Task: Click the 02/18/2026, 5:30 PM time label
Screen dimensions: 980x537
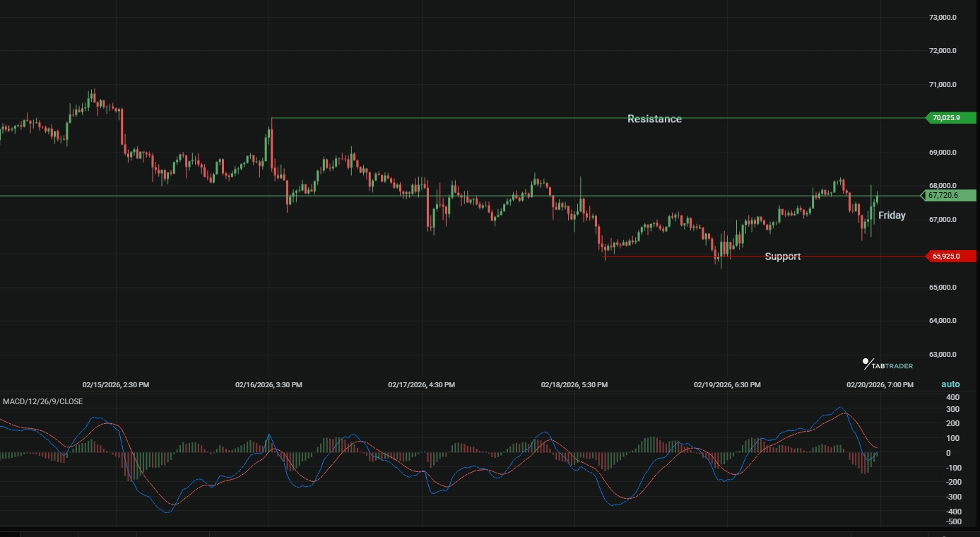Action: (x=574, y=385)
